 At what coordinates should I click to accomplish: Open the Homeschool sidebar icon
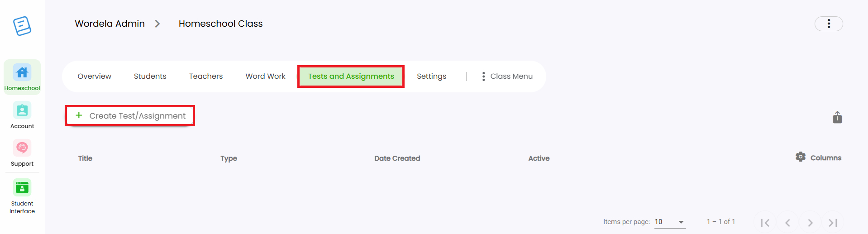22,72
